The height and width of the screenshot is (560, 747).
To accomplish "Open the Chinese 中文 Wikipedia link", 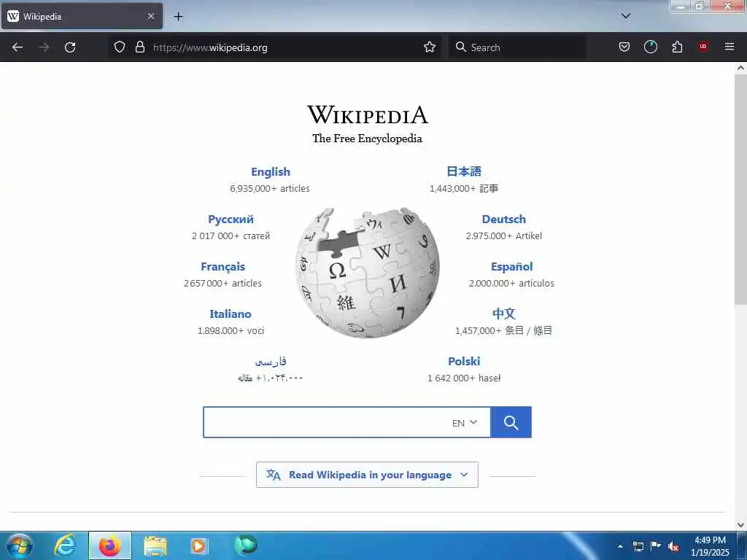I will [x=503, y=314].
